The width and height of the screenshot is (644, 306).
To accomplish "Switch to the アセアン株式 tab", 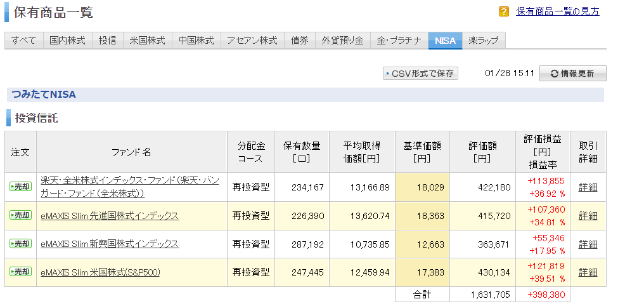I will point(252,40).
